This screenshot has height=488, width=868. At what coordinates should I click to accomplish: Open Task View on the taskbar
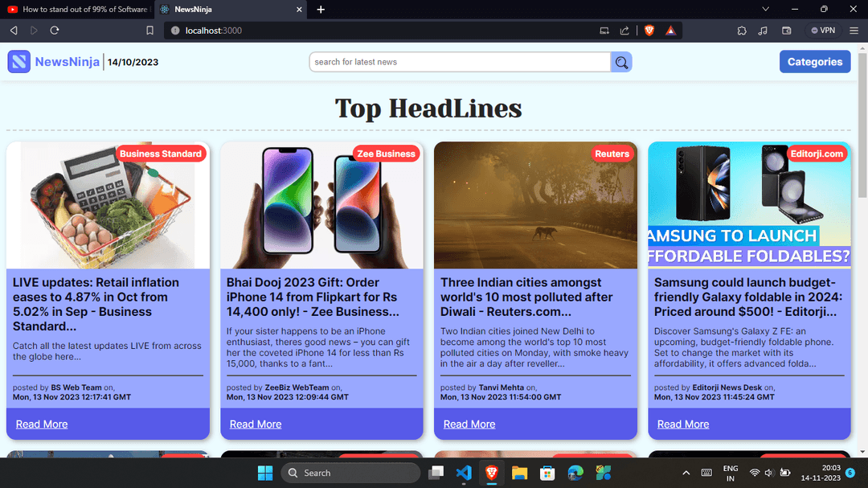[x=436, y=473]
